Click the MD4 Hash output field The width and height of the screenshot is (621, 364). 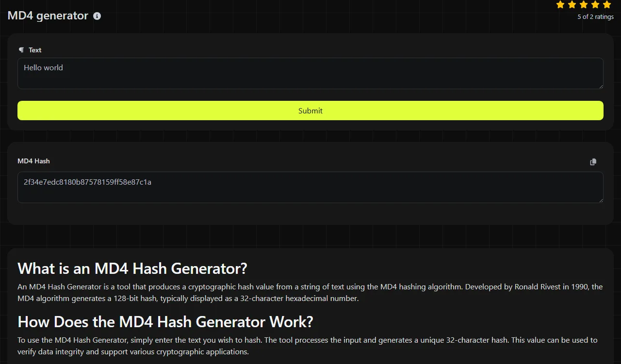pos(310,187)
